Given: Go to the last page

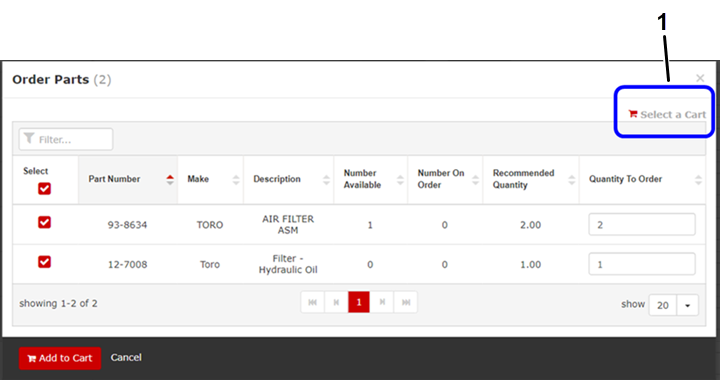Looking at the screenshot, I should [x=406, y=302].
